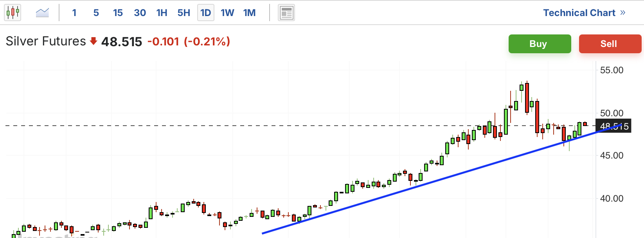Click the 55.00 price axis label
This screenshot has width=644, height=238.
(612, 70)
